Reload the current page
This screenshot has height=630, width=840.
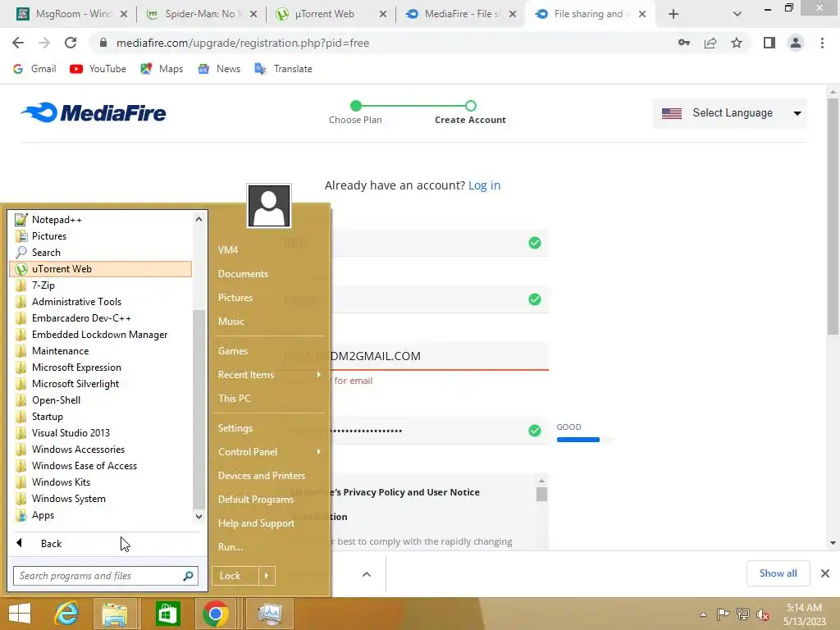click(71, 43)
